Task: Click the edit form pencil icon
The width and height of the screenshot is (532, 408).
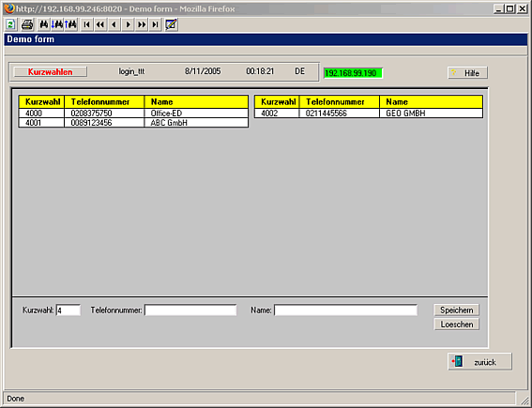Action: tap(172, 24)
